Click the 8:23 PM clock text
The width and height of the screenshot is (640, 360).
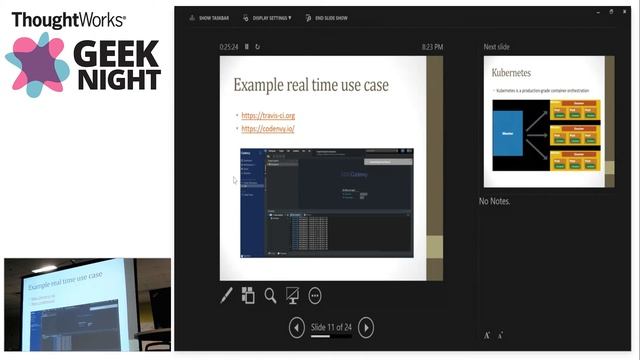click(x=433, y=47)
